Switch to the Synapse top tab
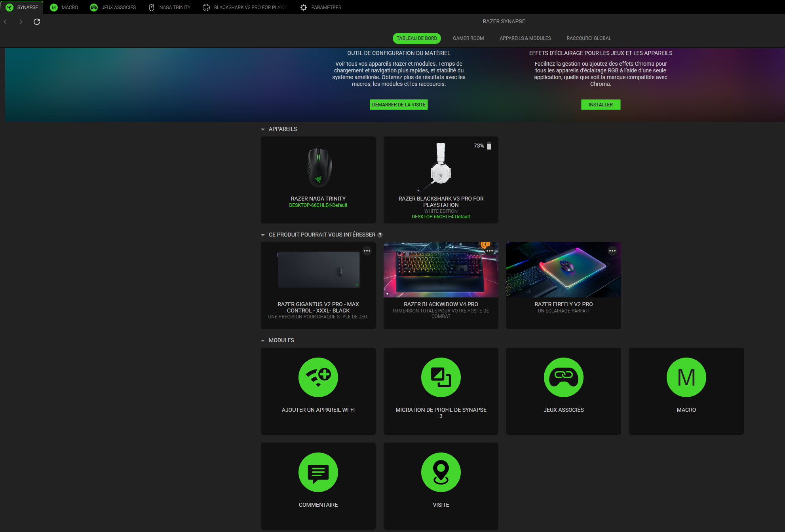This screenshot has height=532, width=785. [22, 8]
